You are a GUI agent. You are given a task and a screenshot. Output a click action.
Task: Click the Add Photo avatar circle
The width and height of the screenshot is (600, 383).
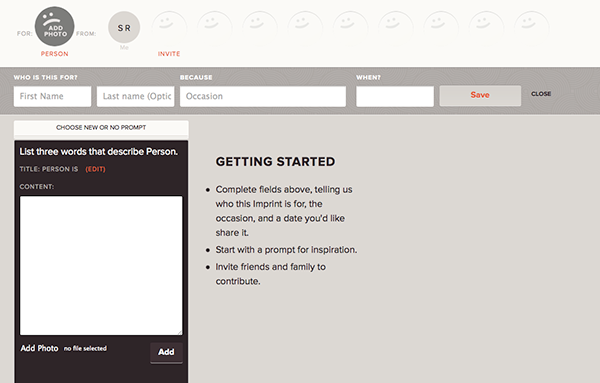55,26
